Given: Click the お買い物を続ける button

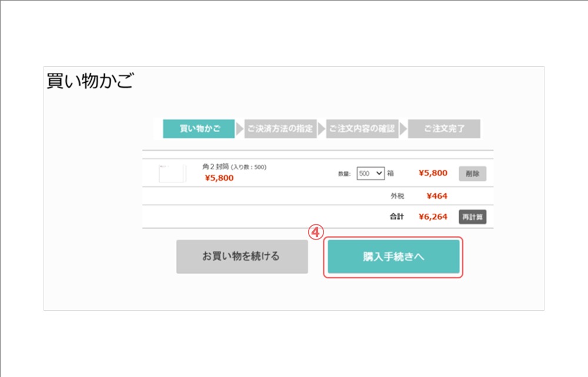Looking at the screenshot, I should (x=242, y=257).
